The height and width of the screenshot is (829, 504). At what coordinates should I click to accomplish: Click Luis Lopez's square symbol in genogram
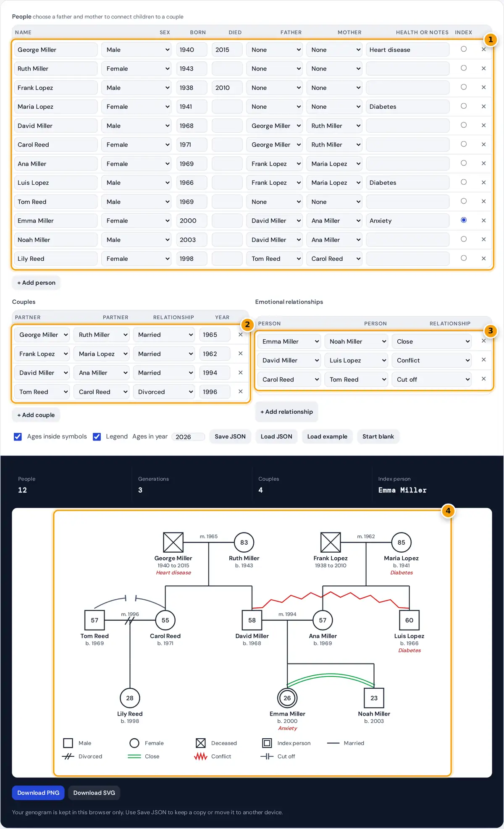[409, 620]
